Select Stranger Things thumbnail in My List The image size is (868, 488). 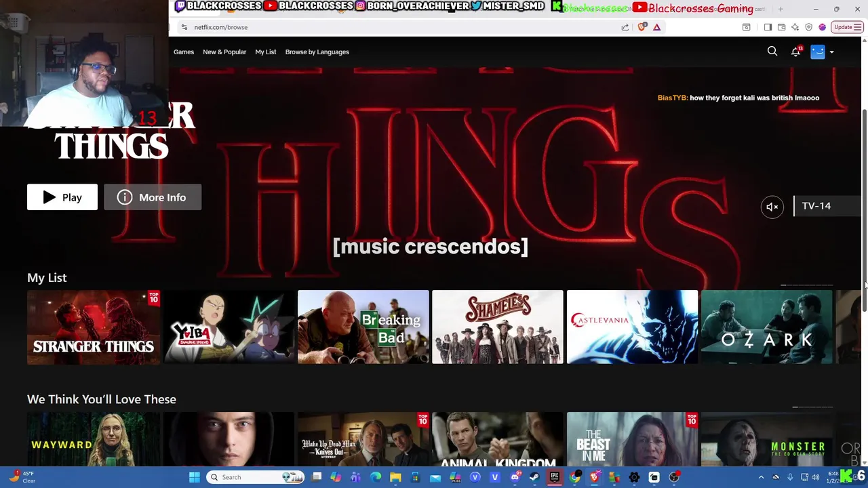tap(94, 327)
